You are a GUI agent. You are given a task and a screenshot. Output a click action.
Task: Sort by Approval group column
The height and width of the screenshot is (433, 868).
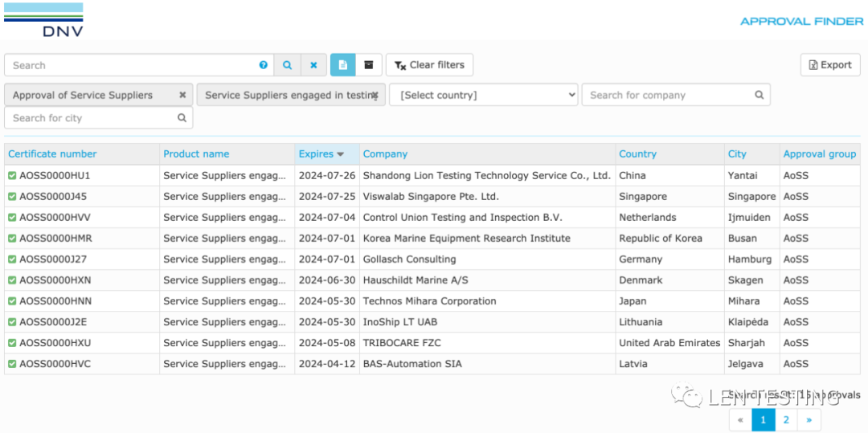pyautogui.click(x=819, y=153)
